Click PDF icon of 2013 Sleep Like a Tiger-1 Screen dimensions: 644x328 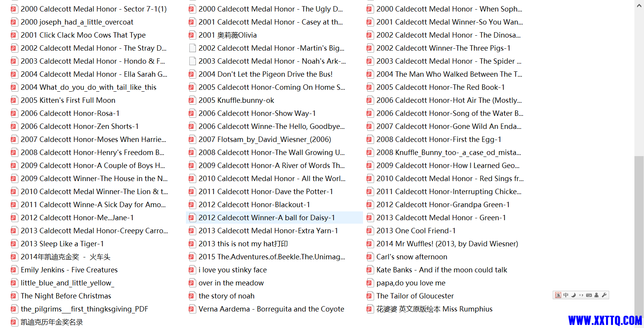coord(14,244)
